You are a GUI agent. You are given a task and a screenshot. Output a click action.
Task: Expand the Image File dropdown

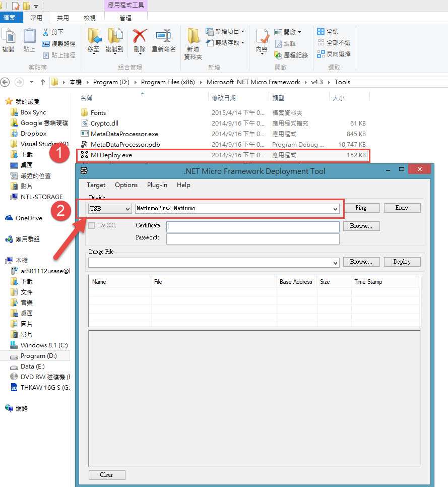(335, 263)
